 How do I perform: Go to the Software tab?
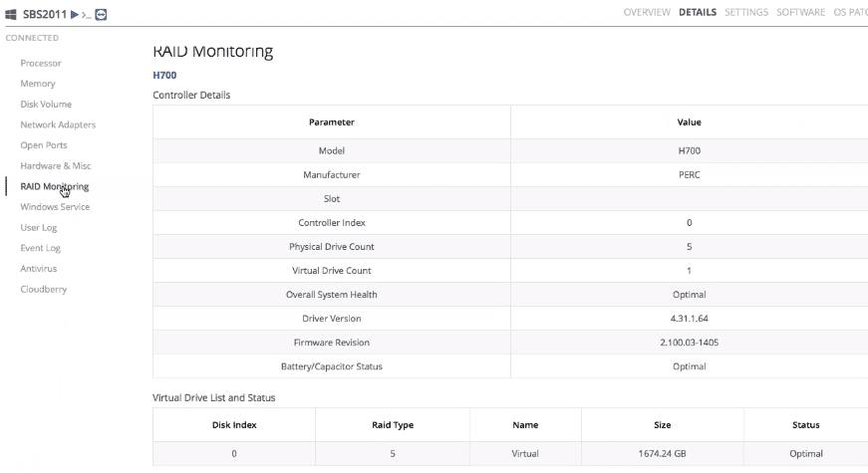(800, 13)
